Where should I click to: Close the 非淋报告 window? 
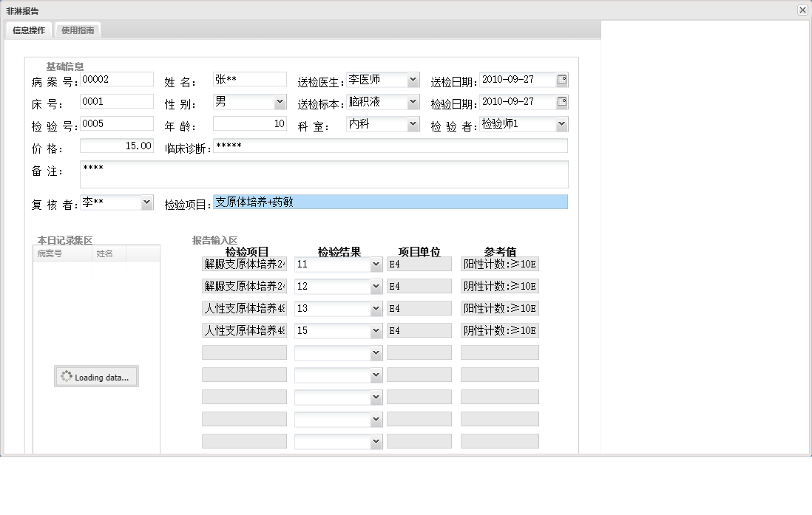[x=801, y=10]
